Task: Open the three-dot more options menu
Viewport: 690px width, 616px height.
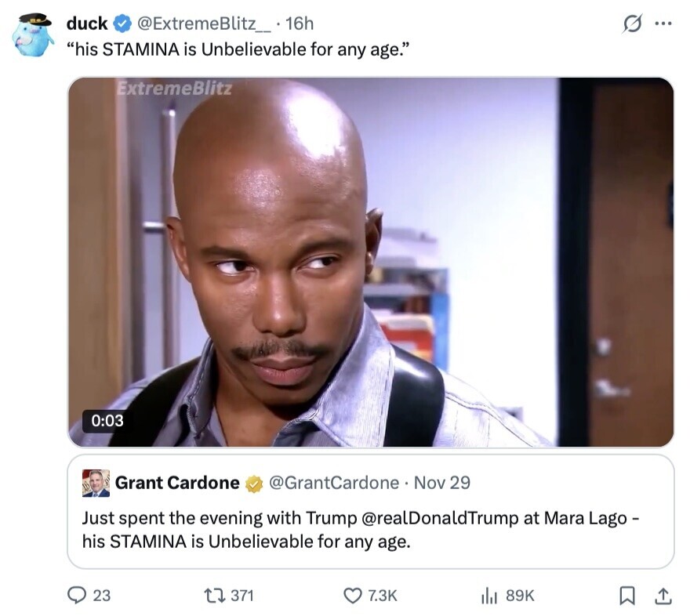Action: [x=663, y=24]
